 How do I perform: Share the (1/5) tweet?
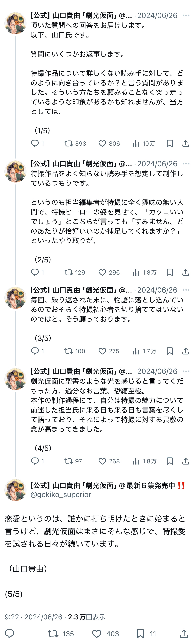[x=186, y=143]
